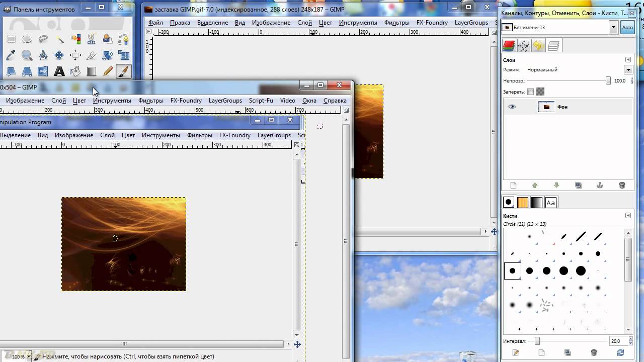Select the Fuzzy Select magic wand tool
The width and height of the screenshot is (644, 362).
coord(59,39)
